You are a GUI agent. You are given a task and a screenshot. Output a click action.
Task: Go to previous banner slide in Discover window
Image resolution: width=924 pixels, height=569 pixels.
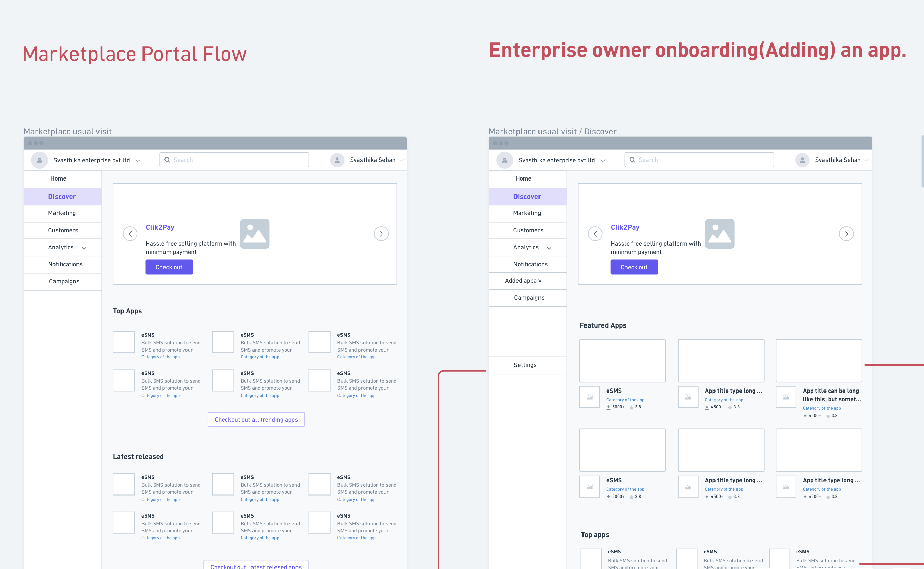[x=595, y=234]
